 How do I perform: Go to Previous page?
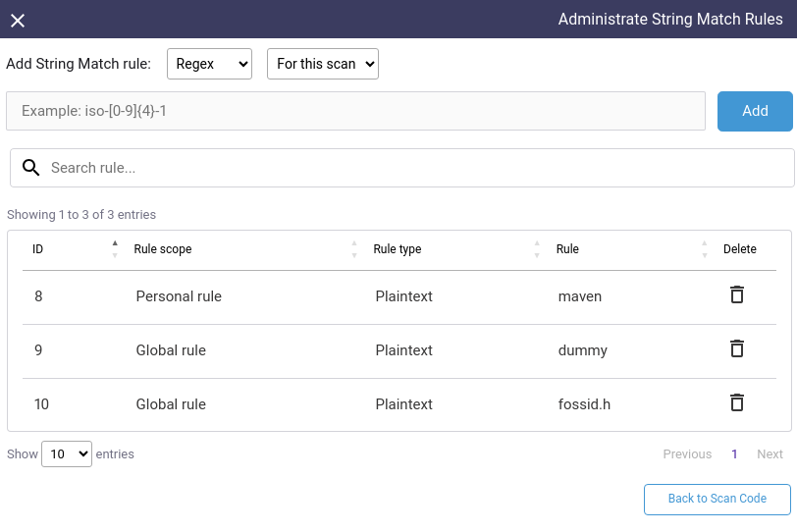click(687, 454)
